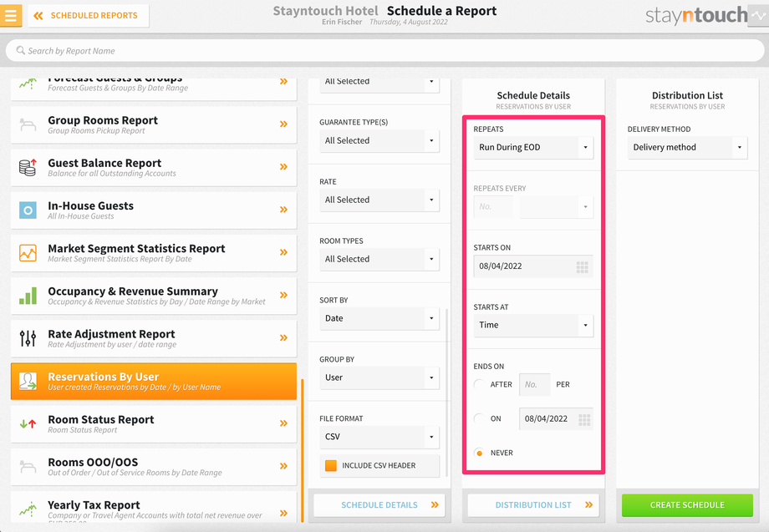
Task: Click the Repeats Every No. field
Action: click(x=493, y=207)
